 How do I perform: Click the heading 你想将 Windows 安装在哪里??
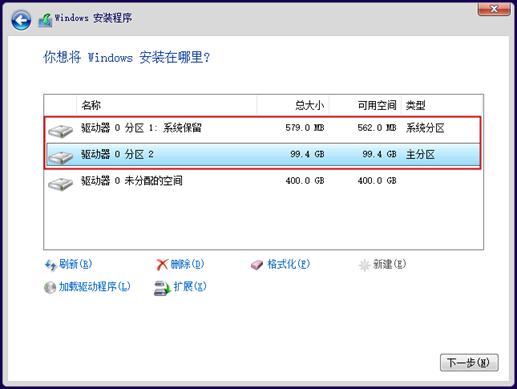pyautogui.click(x=127, y=57)
